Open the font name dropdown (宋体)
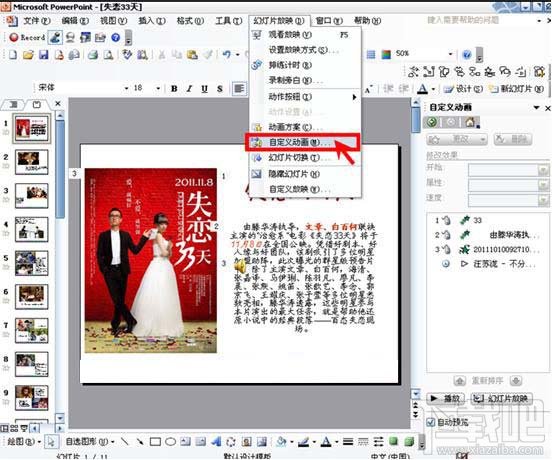The height and width of the screenshot is (460, 552). click(126, 88)
